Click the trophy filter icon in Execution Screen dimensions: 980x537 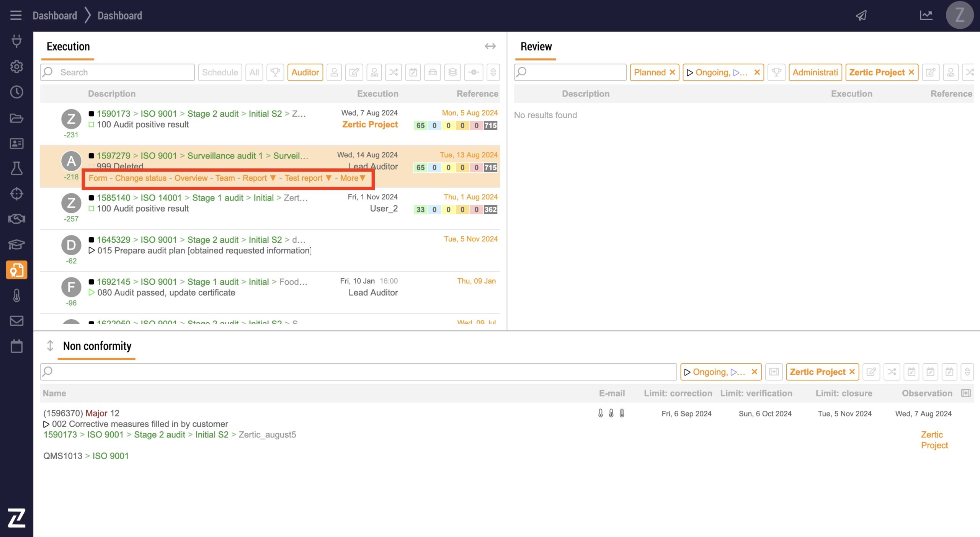pyautogui.click(x=275, y=72)
